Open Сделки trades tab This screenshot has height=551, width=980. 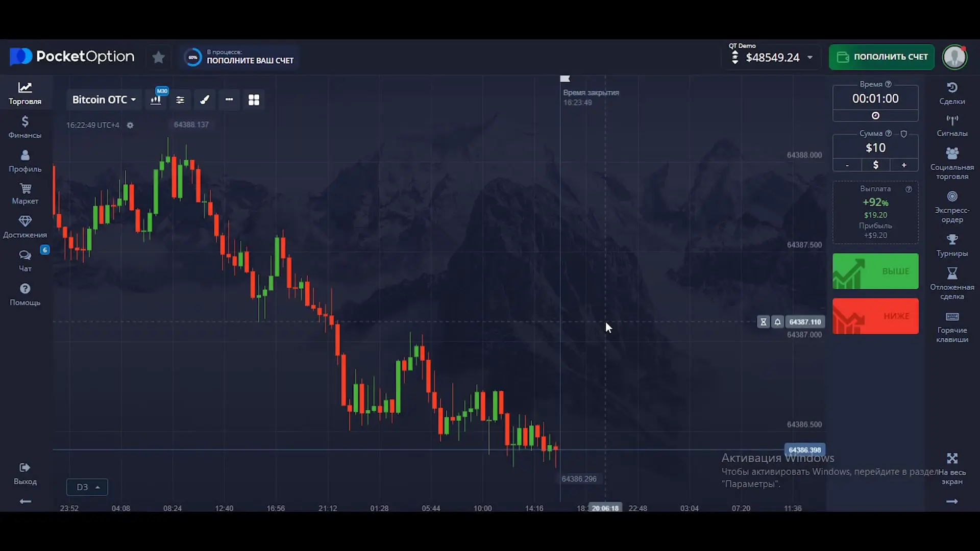pyautogui.click(x=951, y=93)
